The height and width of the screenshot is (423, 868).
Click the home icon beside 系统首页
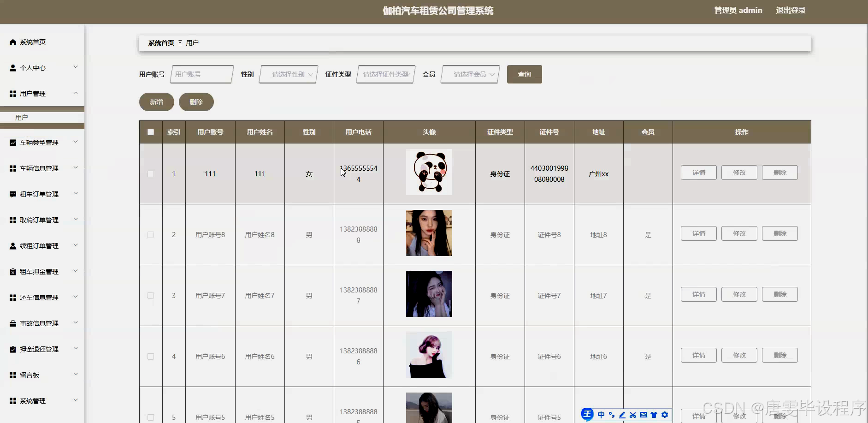pos(13,42)
